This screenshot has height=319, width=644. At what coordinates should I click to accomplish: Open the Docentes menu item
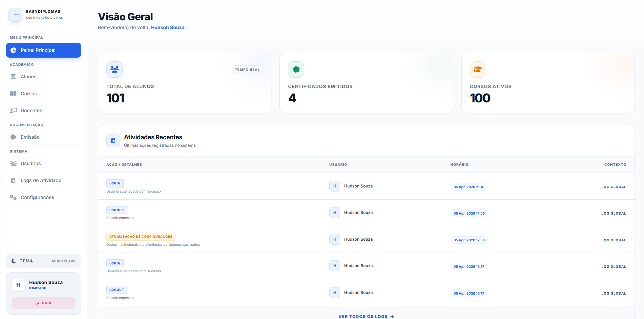pyautogui.click(x=43, y=111)
